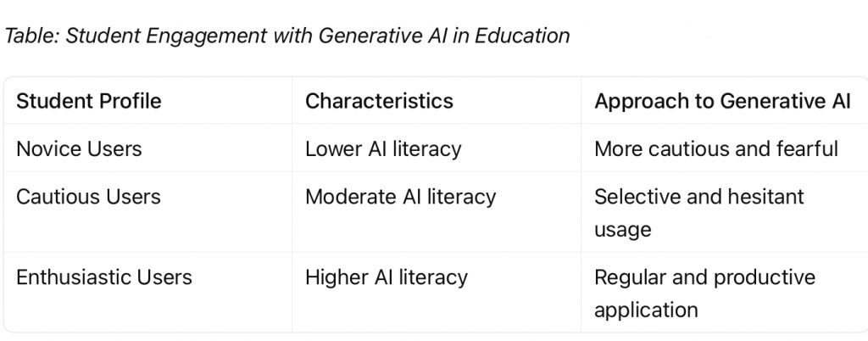Select the Lower AI literacy cell
Screen dimensions: 868x341
point(383,149)
